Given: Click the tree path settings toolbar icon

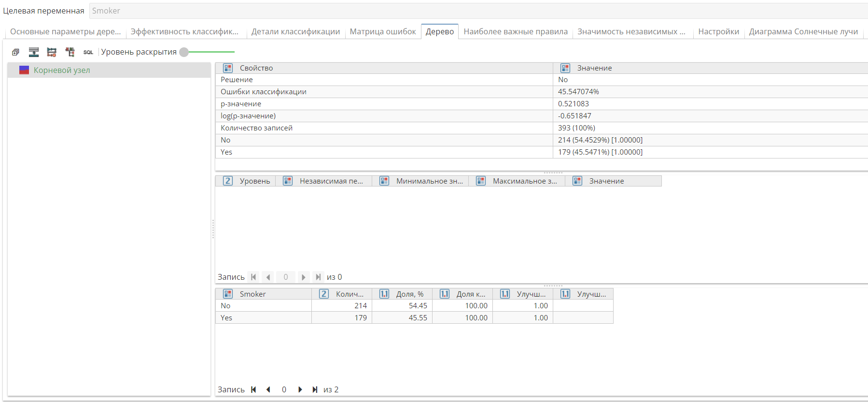Looking at the screenshot, I should [x=52, y=52].
